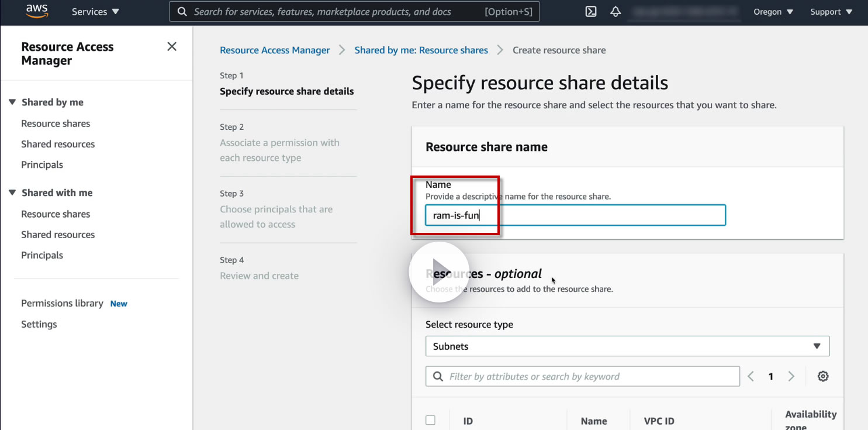The height and width of the screenshot is (430, 868).
Task: Open Settings in the sidebar
Action: tap(39, 324)
